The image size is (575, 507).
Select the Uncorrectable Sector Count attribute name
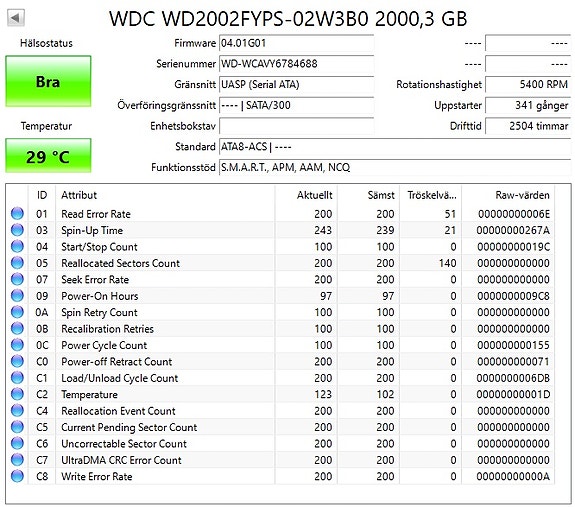(124, 444)
